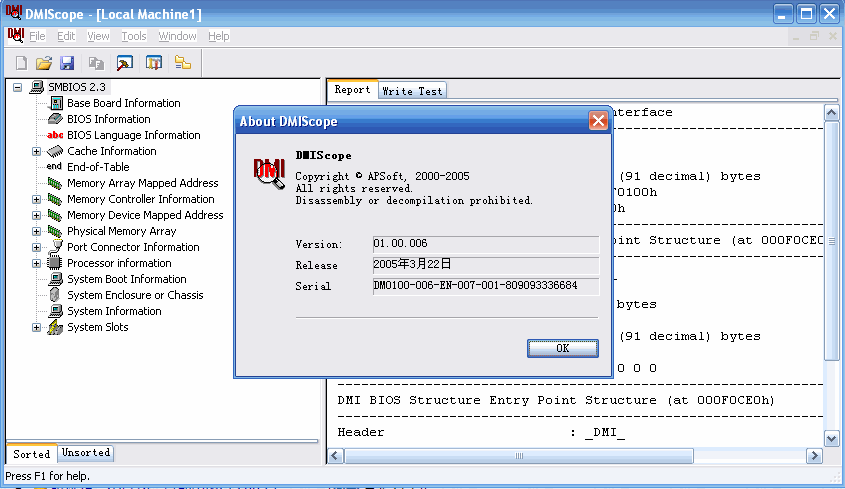The width and height of the screenshot is (845, 489).
Task: Click the Memory Array Mapped Address icon
Action: (55, 183)
